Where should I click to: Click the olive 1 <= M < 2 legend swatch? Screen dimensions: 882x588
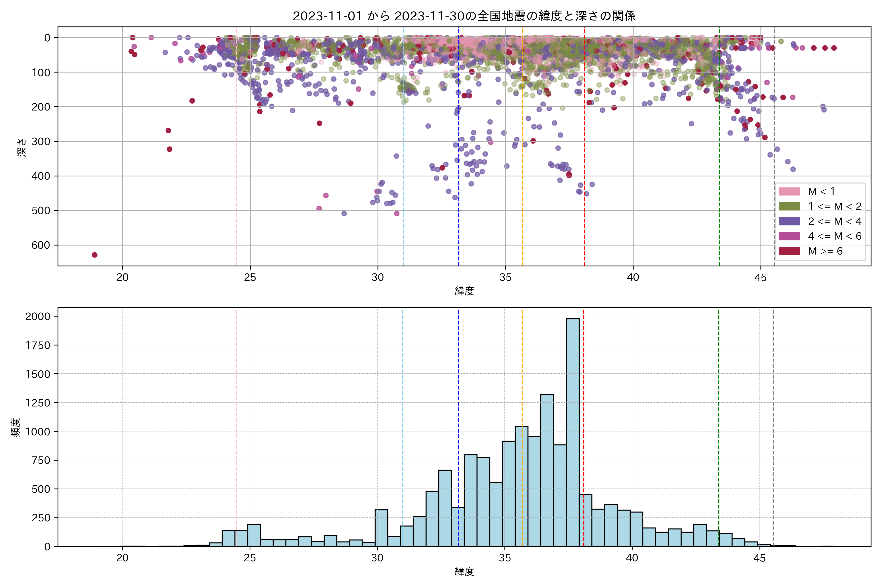(789, 207)
